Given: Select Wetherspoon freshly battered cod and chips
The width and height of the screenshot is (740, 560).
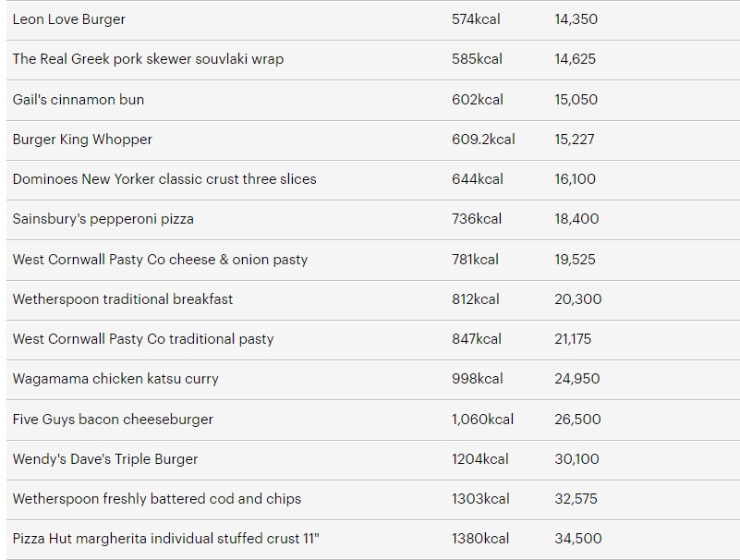Looking at the screenshot, I should pos(157,499).
